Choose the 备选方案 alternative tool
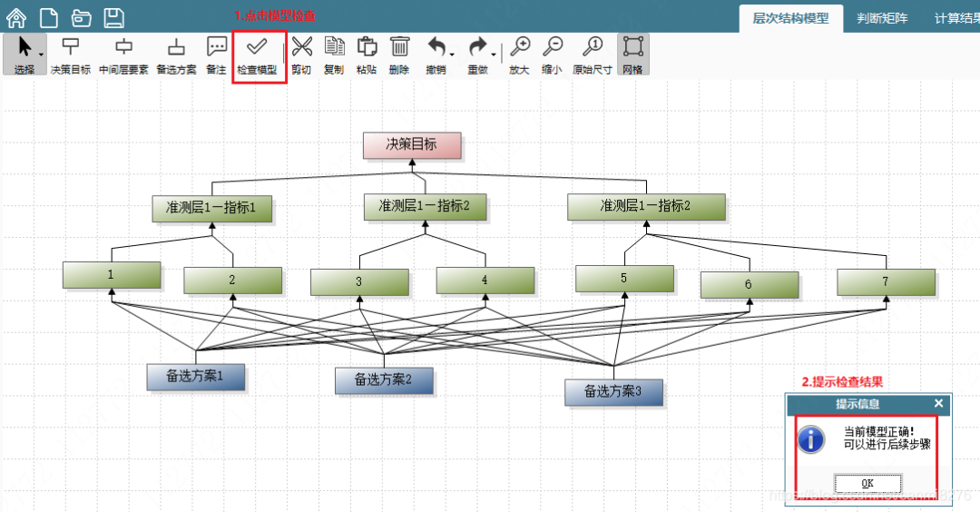The width and height of the screenshot is (980, 512). coord(176,55)
